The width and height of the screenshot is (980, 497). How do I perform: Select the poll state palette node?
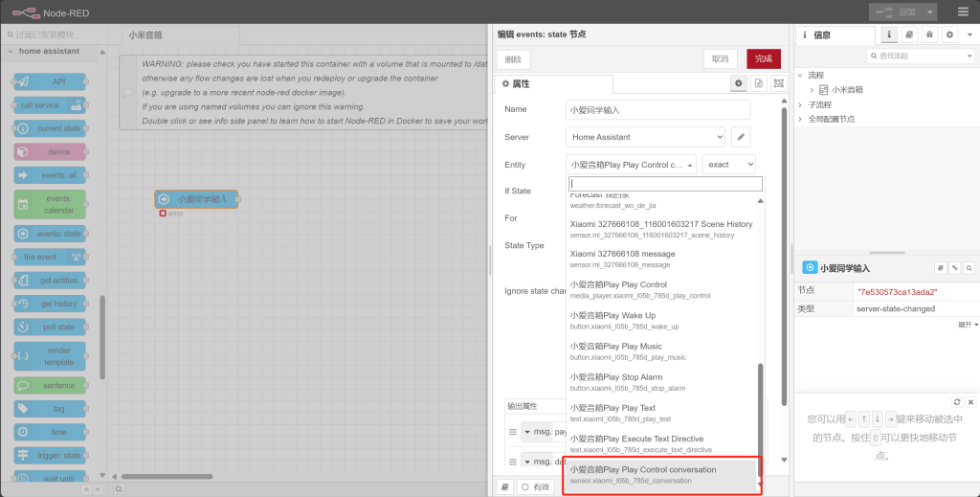pyautogui.click(x=50, y=327)
